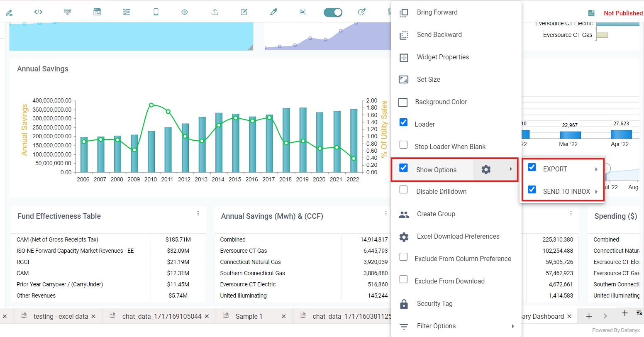Expand the SEND TO INBOX submenu arrow
644x337 pixels.
596,192
